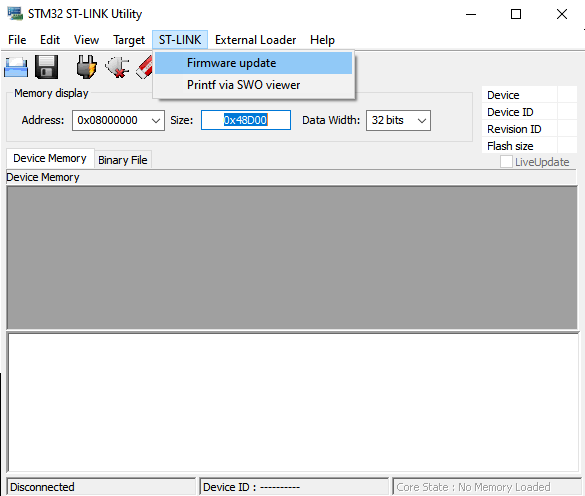Screen dimensions: 585x496
Task: Switch to the Binary File tab
Action: [x=123, y=160]
